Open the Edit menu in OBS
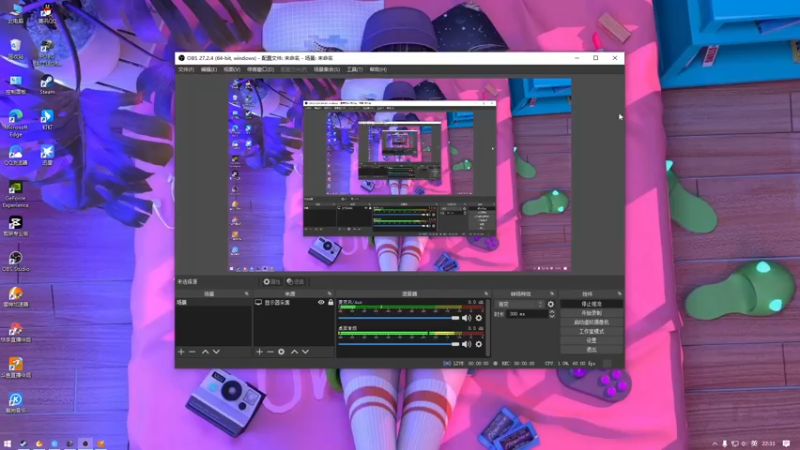 point(209,69)
